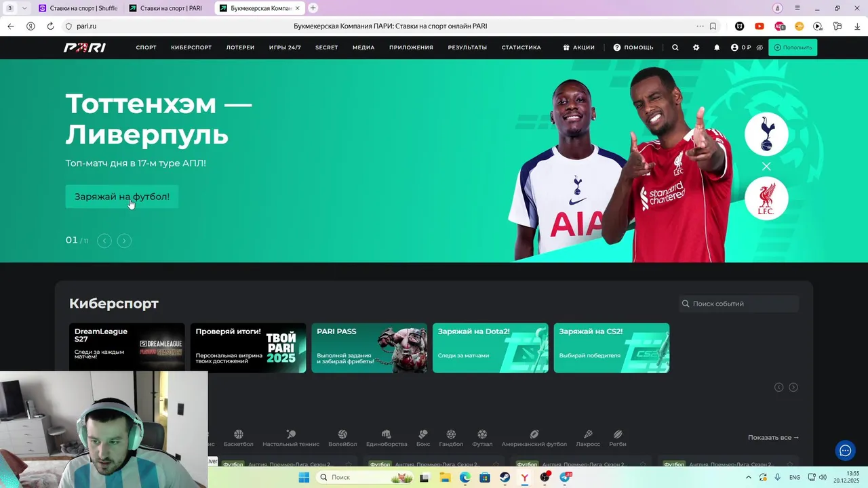Open the Заряжай на CS2! card

(612, 348)
